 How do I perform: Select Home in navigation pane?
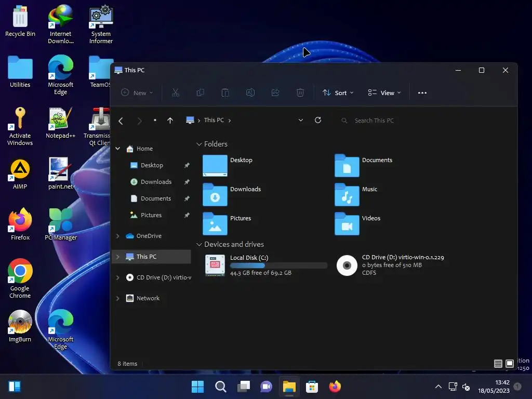click(x=139, y=149)
